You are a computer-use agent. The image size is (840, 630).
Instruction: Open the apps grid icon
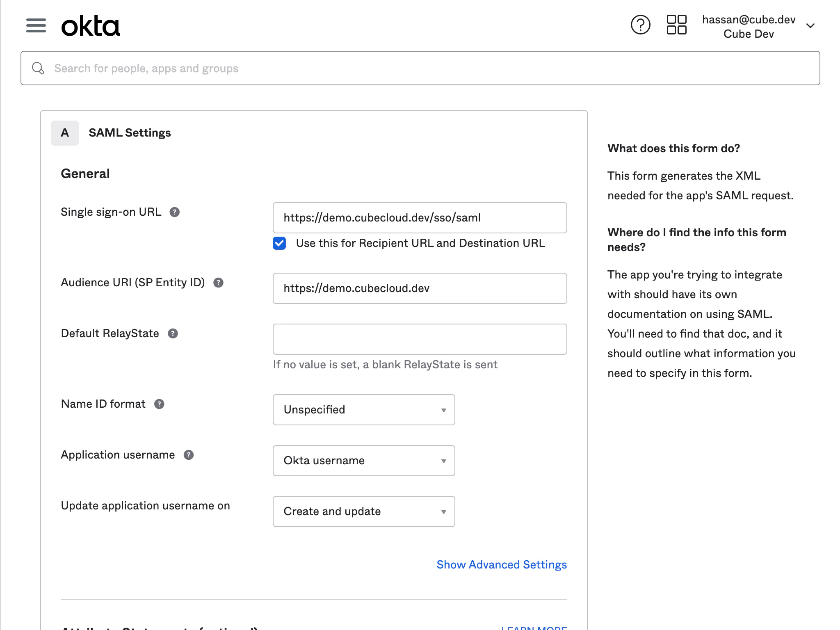pos(676,25)
